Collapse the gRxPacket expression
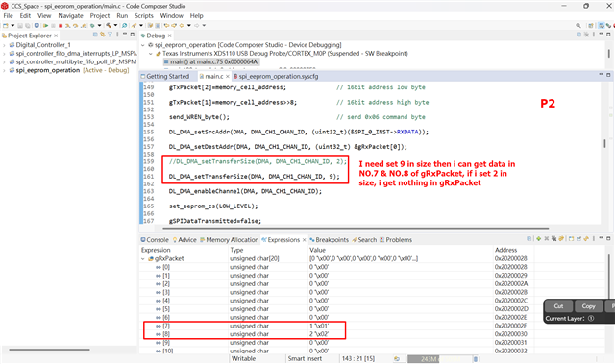The image size is (615, 364). click(143, 259)
